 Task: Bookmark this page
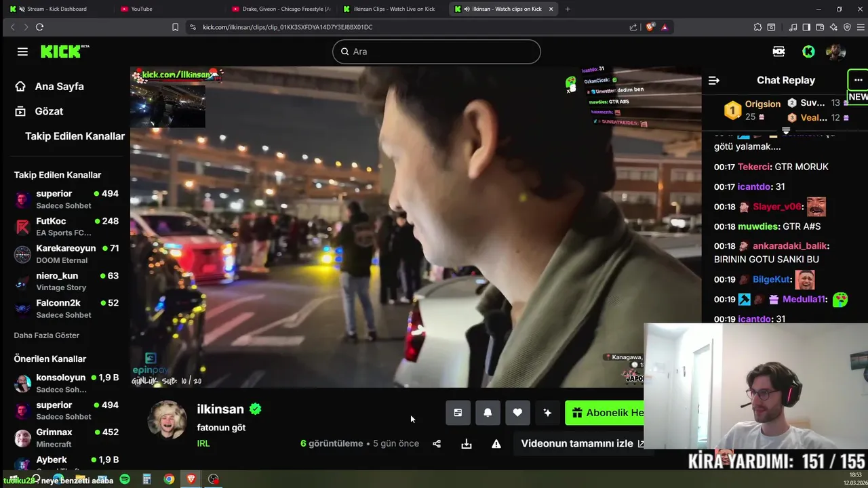[175, 27]
